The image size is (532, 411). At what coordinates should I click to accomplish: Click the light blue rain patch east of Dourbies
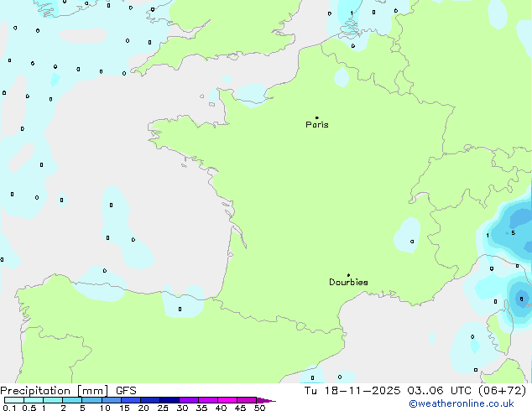coord(409,233)
